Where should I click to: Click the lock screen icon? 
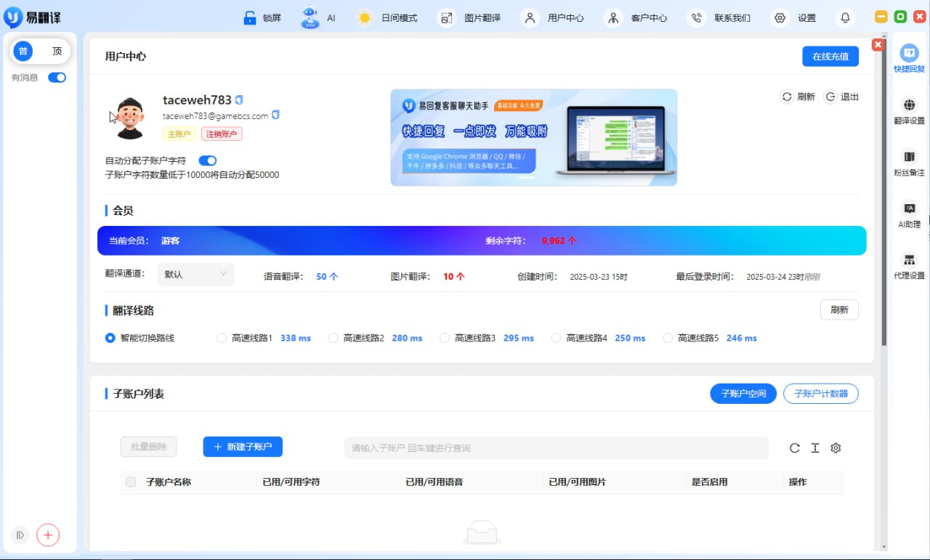point(251,18)
